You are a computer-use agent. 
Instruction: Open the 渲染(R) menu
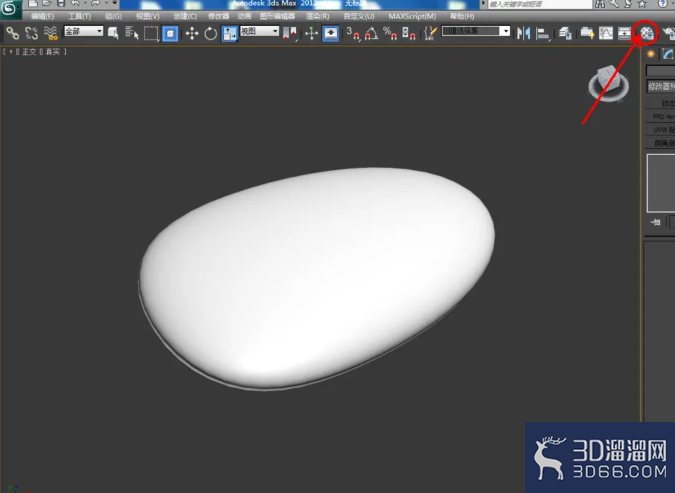coord(317,16)
